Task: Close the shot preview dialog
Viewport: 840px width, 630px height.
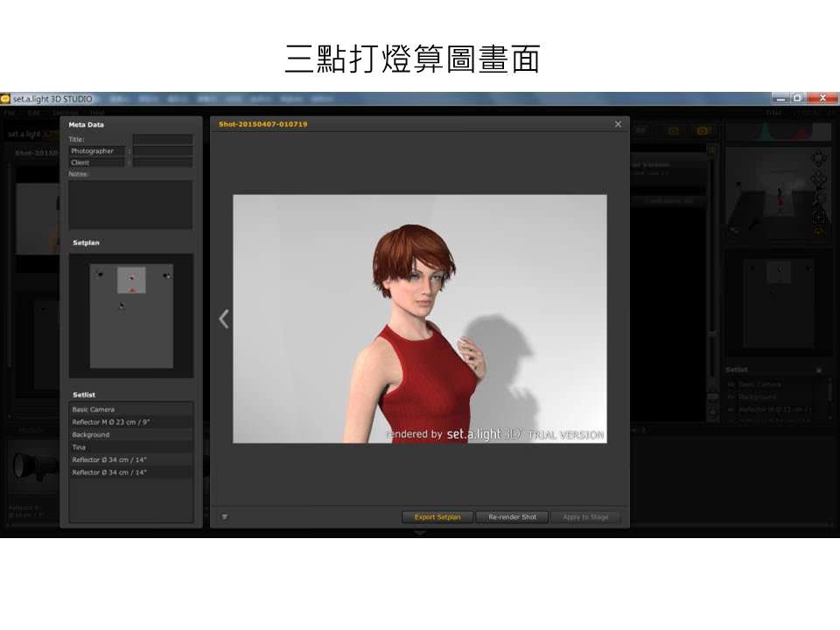Action: point(618,124)
